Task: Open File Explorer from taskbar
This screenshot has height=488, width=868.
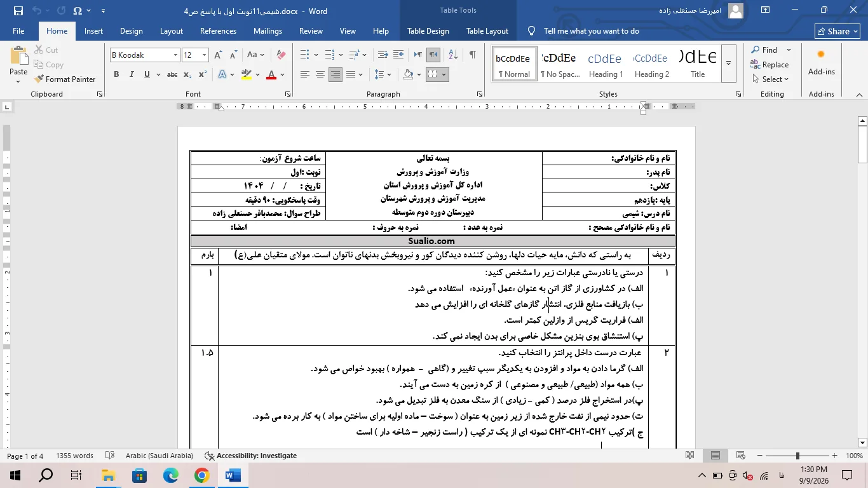Action: pyautogui.click(x=108, y=475)
